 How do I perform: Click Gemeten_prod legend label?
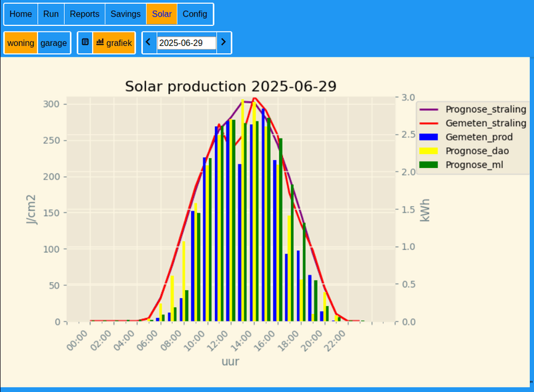pyautogui.click(x=479, y=137)
